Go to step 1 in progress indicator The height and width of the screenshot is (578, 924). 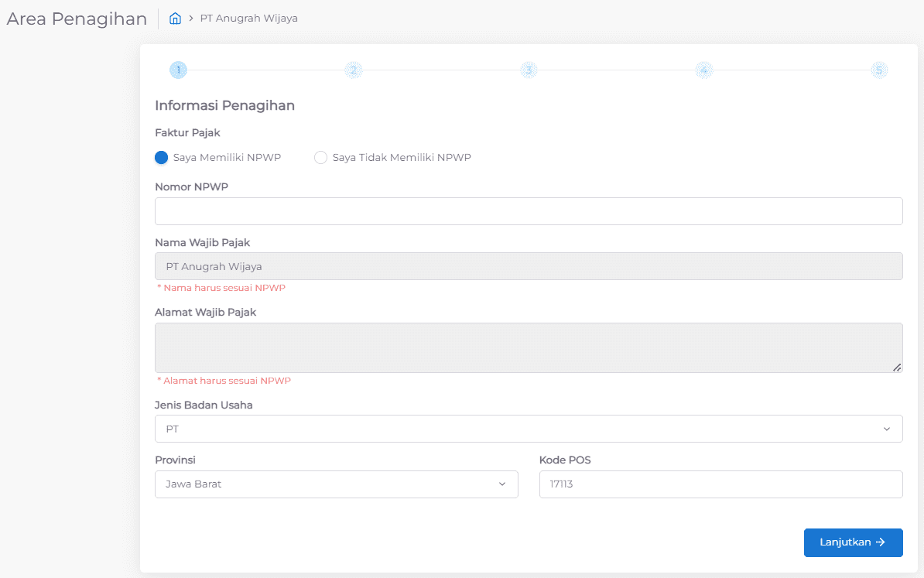pyautogui.click(x=178, y=70)
